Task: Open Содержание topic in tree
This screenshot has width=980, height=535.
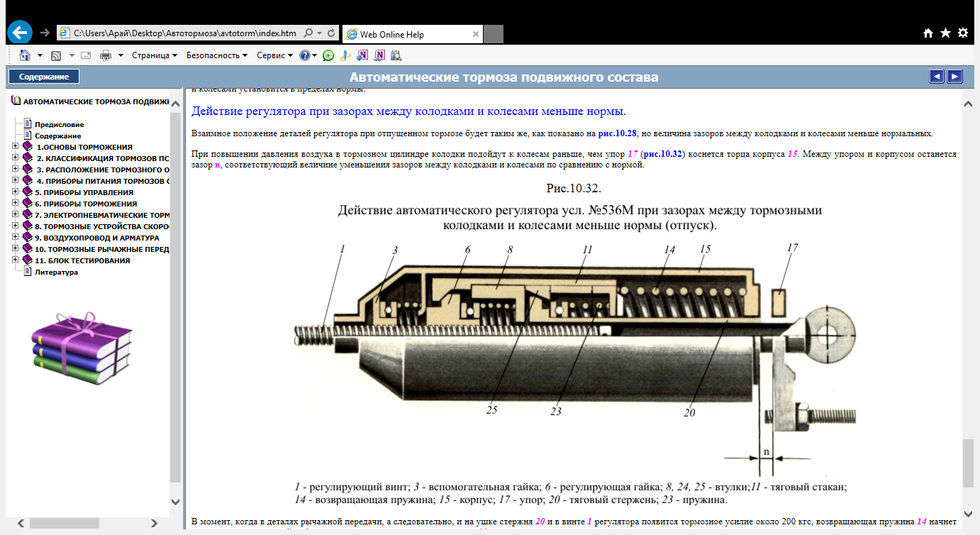Action: 57,136
